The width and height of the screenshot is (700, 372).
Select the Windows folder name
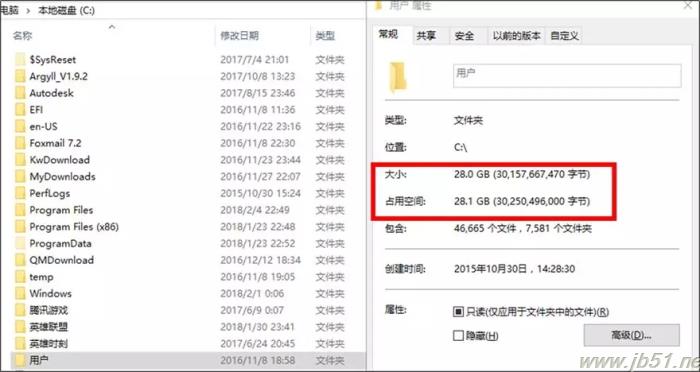tap(50, 293)
